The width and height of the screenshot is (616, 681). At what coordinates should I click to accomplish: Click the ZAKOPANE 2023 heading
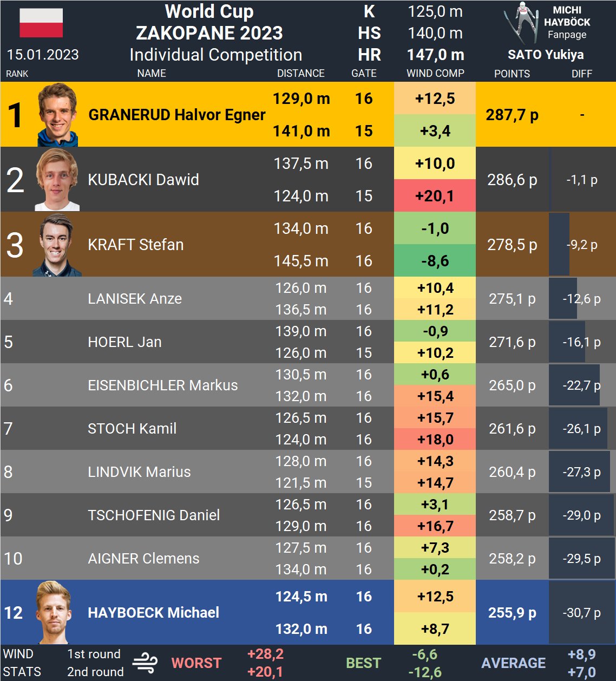(209, 33)
